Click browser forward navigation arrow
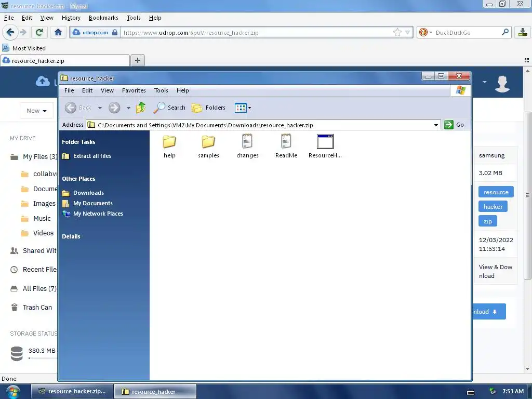Screen dimensions: 532x399 click(23, 32)
